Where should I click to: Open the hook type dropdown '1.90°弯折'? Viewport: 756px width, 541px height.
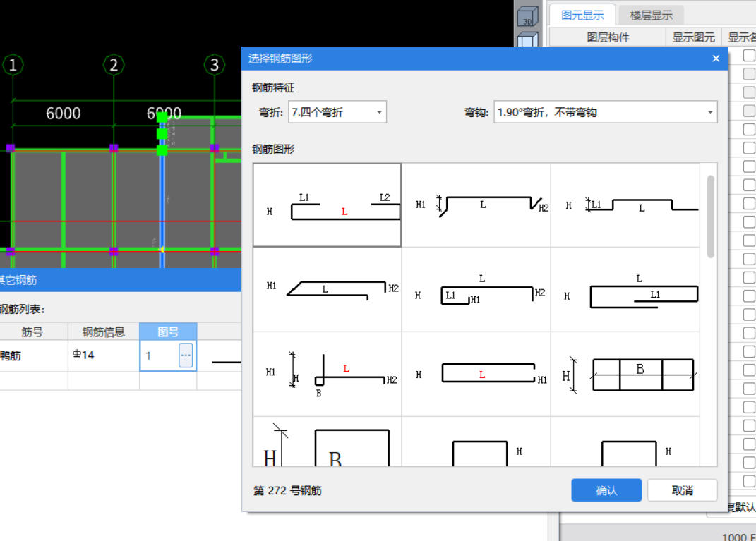point(606,112)
